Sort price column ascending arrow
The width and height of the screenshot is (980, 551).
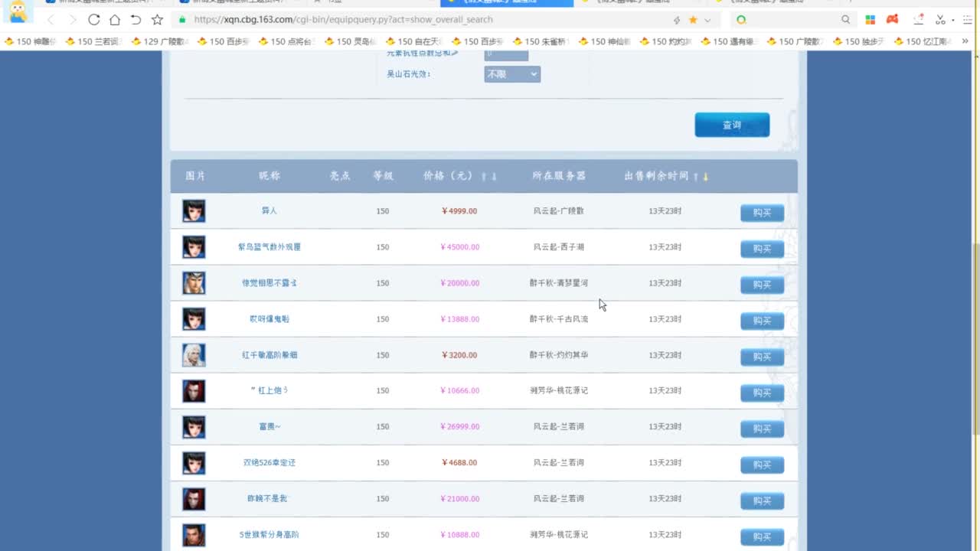483,177
